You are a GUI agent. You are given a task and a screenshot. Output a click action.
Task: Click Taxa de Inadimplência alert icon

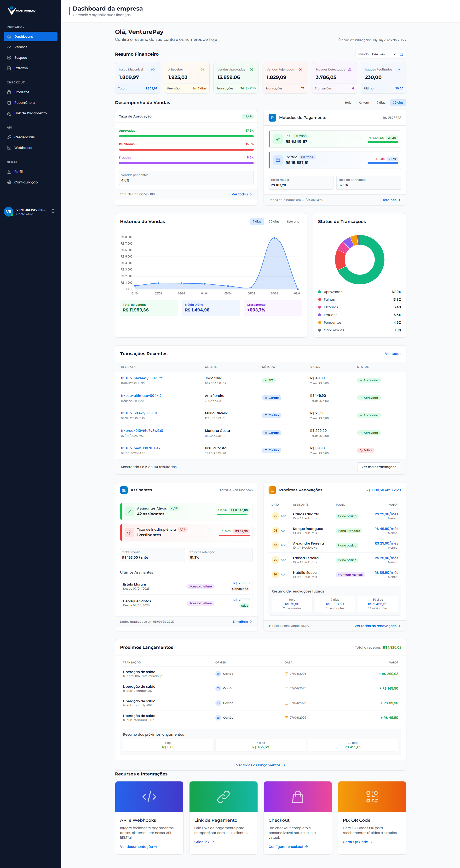point(129,532)
